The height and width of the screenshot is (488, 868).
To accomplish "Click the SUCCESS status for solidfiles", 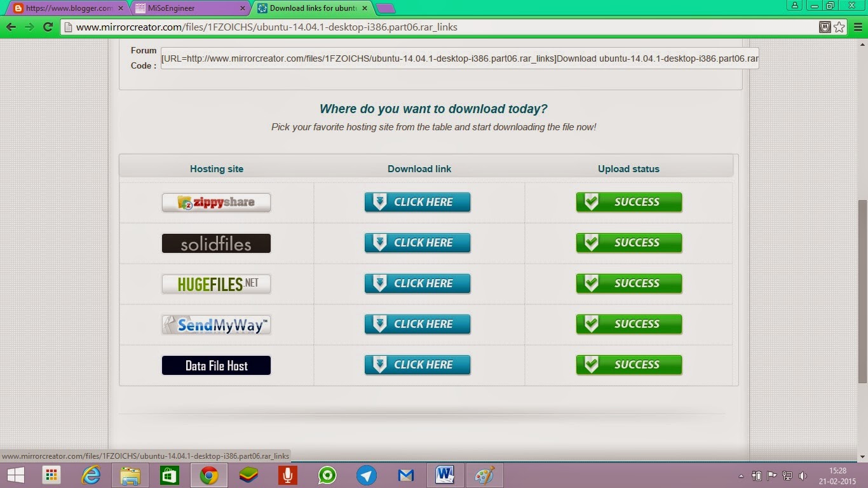I will point(629,243).
